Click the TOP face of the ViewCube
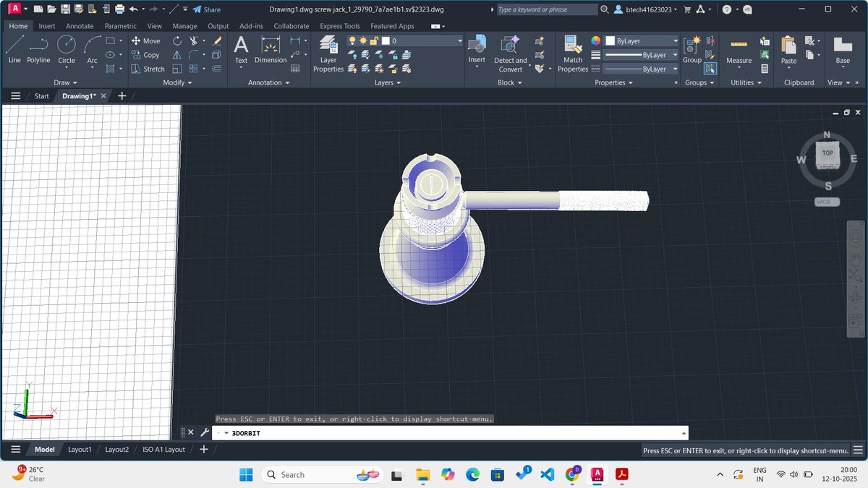Viewport: 868px width, 488px height. pos(827,153)
